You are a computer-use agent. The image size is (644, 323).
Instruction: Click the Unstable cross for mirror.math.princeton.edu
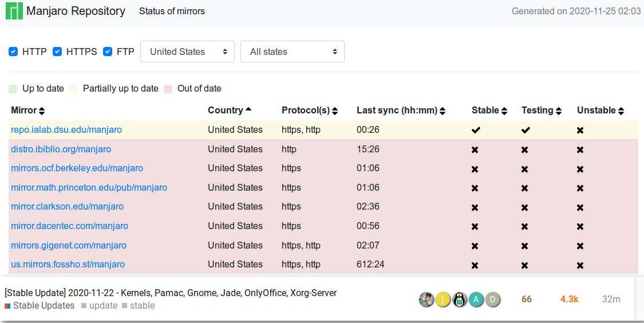point(580,188)
